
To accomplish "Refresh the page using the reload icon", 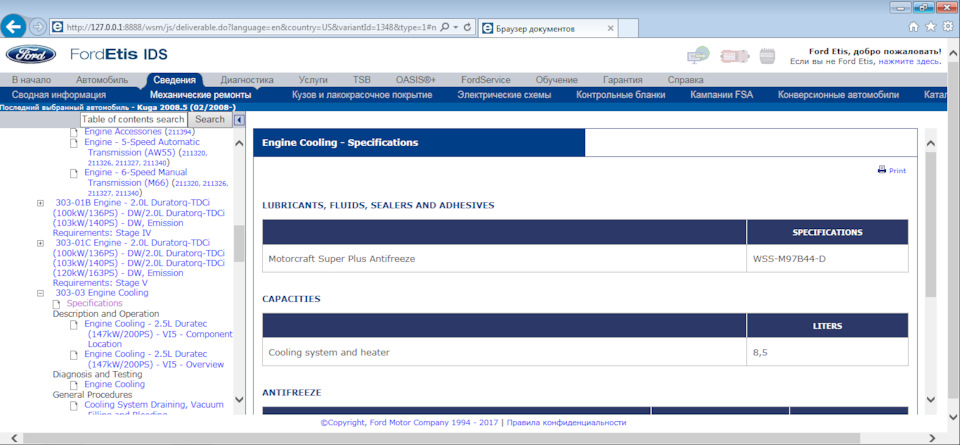I will pyautogui.click(x=467, y=28).
